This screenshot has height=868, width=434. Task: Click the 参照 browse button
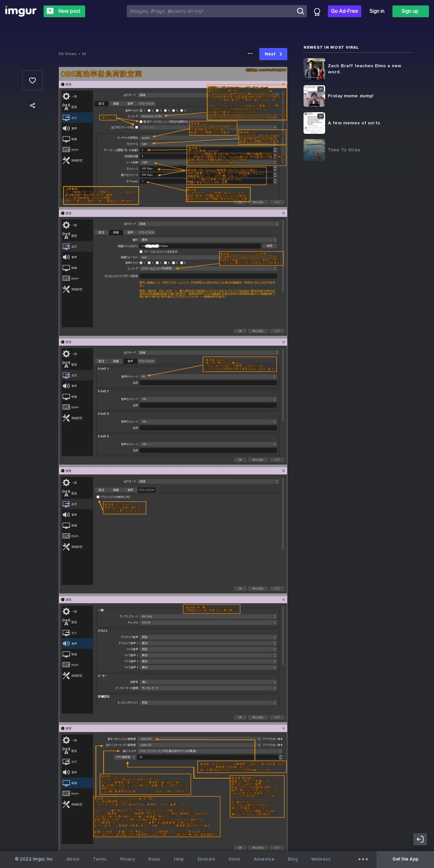(270, 246)
